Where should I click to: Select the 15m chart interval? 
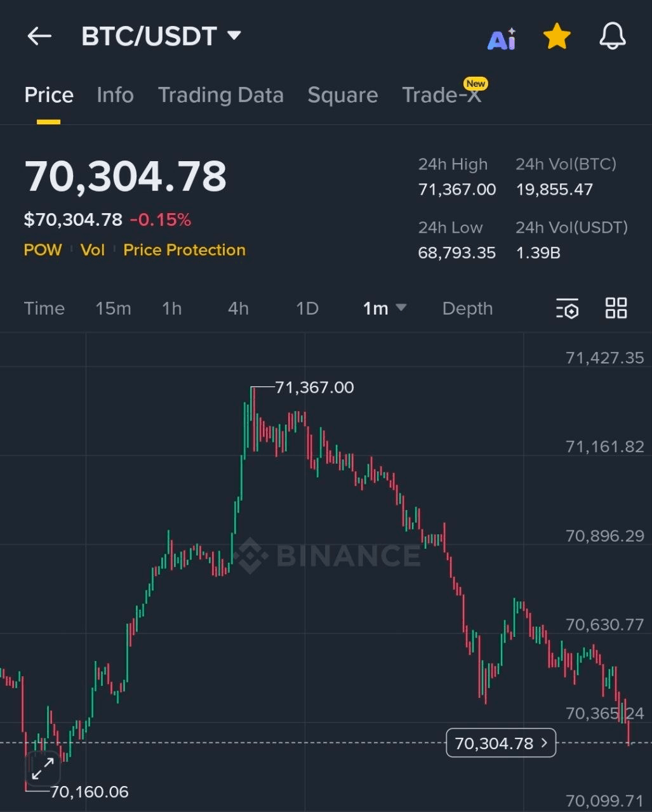click(113, 308)
